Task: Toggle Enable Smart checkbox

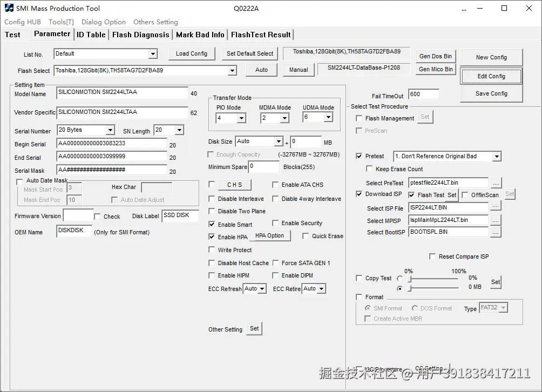Action: pos(212,224)
